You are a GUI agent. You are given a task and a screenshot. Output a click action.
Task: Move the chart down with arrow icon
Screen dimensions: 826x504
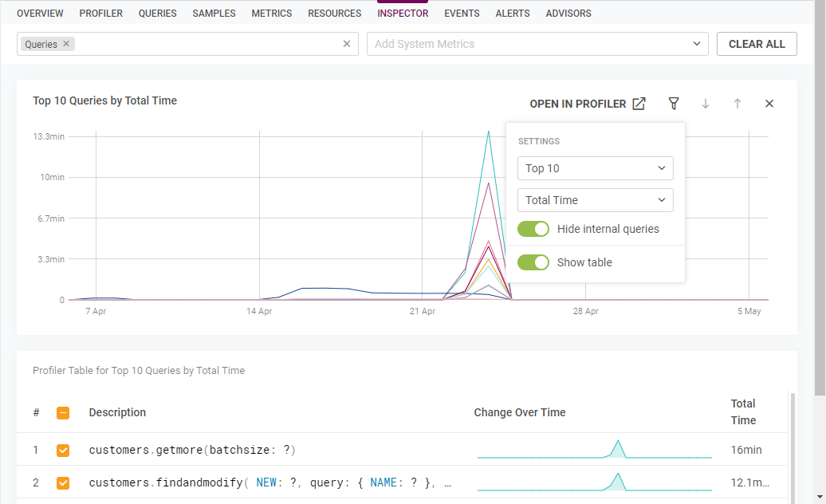coord(706,104)
